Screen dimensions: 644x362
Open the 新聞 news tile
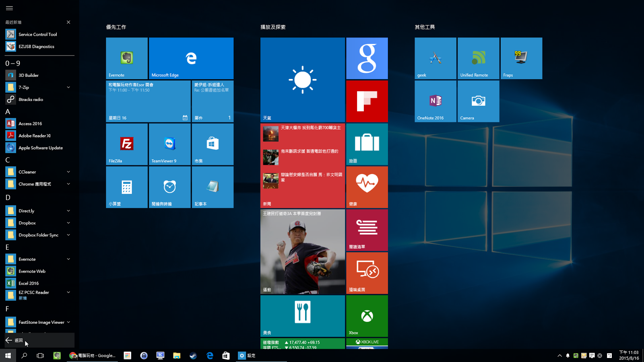pos(303,166)
